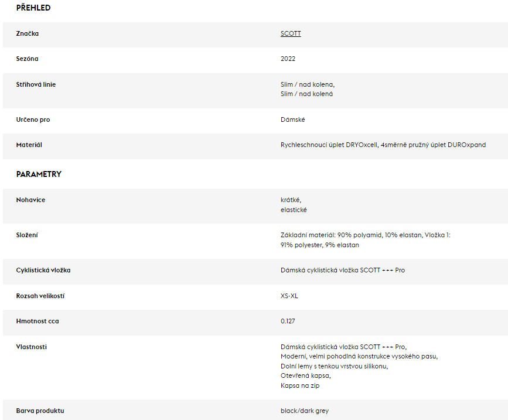Click the Hmotnost cca value 0.127
This screenshot has width=508, height=420.
coord(288,321)
